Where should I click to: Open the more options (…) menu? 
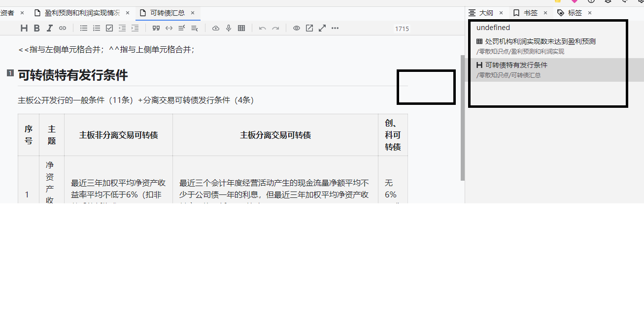point(335,28)
